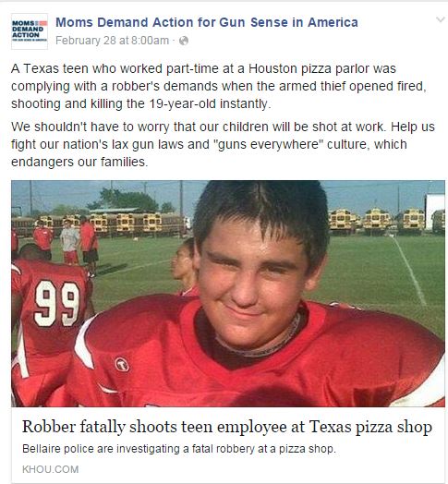Open the February 28 at 8:00am timestamp

click(x=112, y=41)
